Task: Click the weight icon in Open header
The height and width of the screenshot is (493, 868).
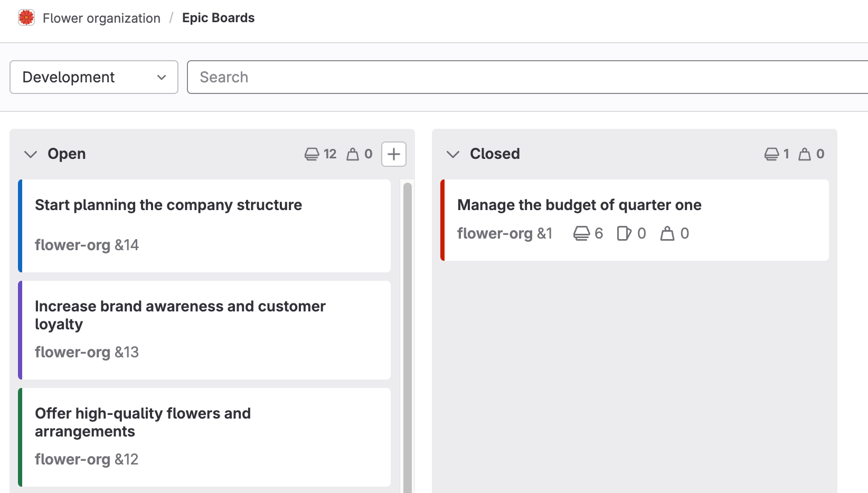Action: (x=352, y=154)
